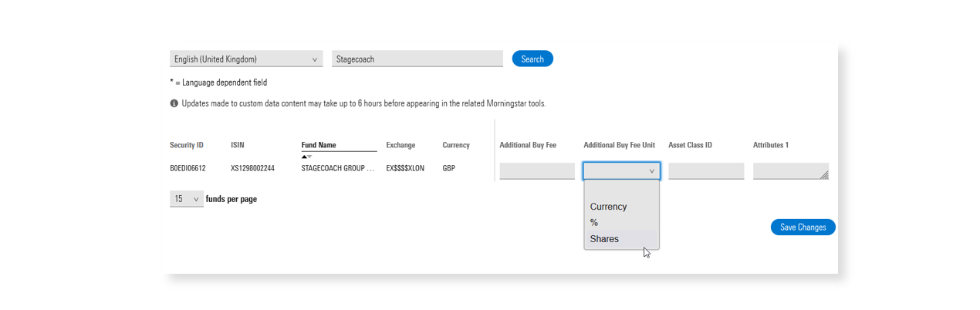
Task: Click the Save Changes button
Action: click(803, 227)
